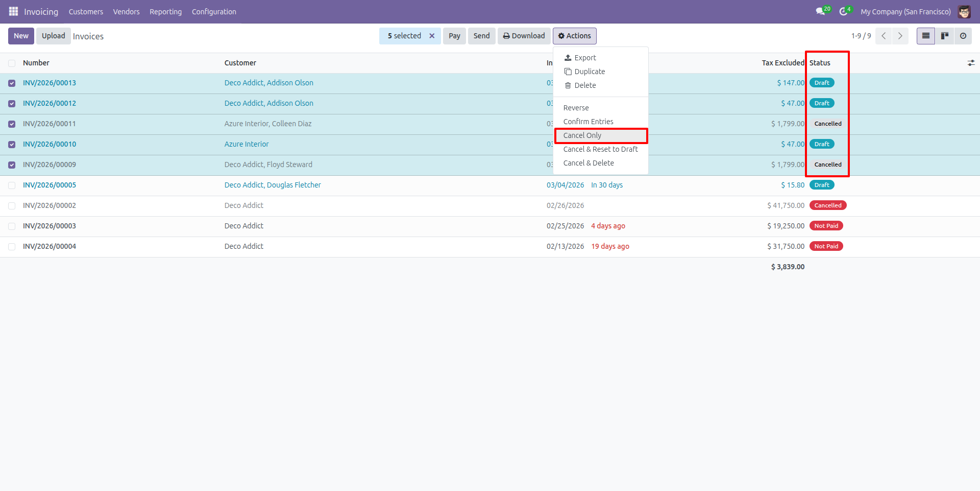Click the red Cancelled status badge
The width and height of the screenshot is (980, 491).
pos(828,205)
